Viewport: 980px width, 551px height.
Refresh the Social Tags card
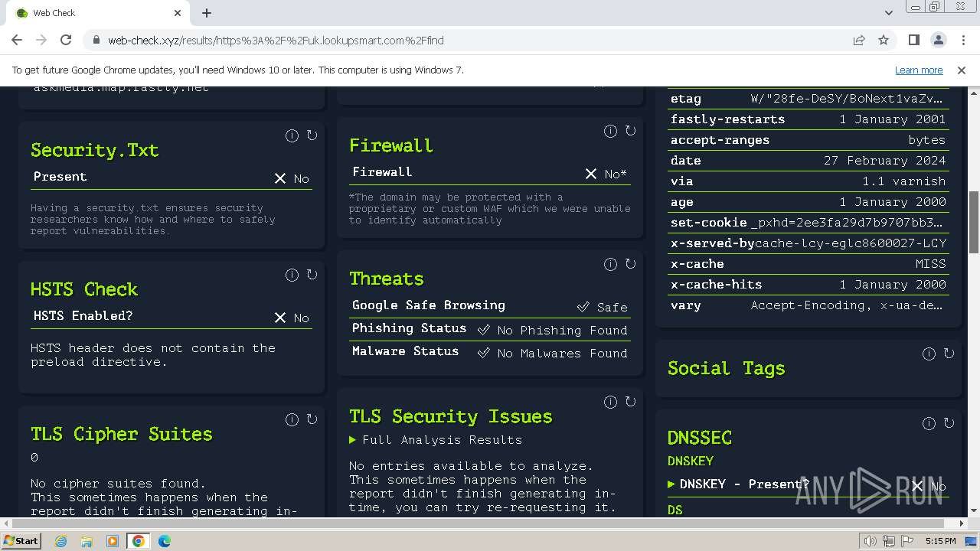[949, 354]
